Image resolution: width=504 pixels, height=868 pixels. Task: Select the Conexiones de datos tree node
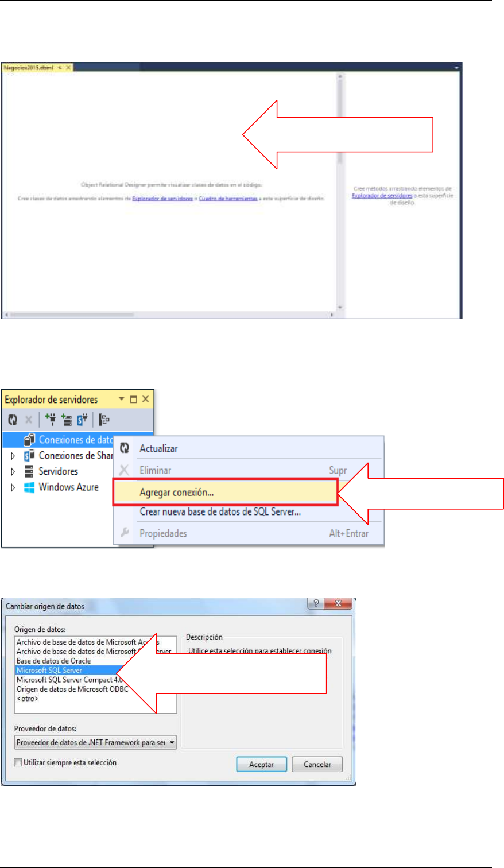click(x=75, y=440)
